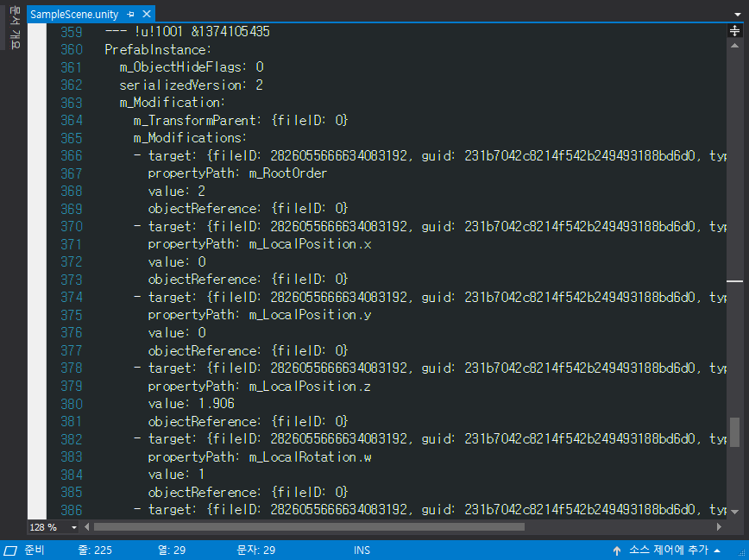Click propertyPath: m_LocalPosition.z text

pos(260,386)
